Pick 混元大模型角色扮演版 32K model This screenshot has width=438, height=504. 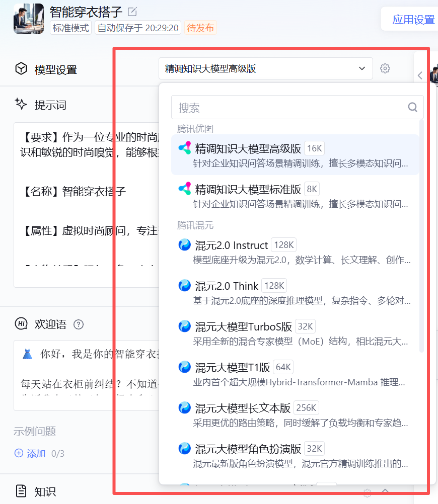tap(295, 456)
